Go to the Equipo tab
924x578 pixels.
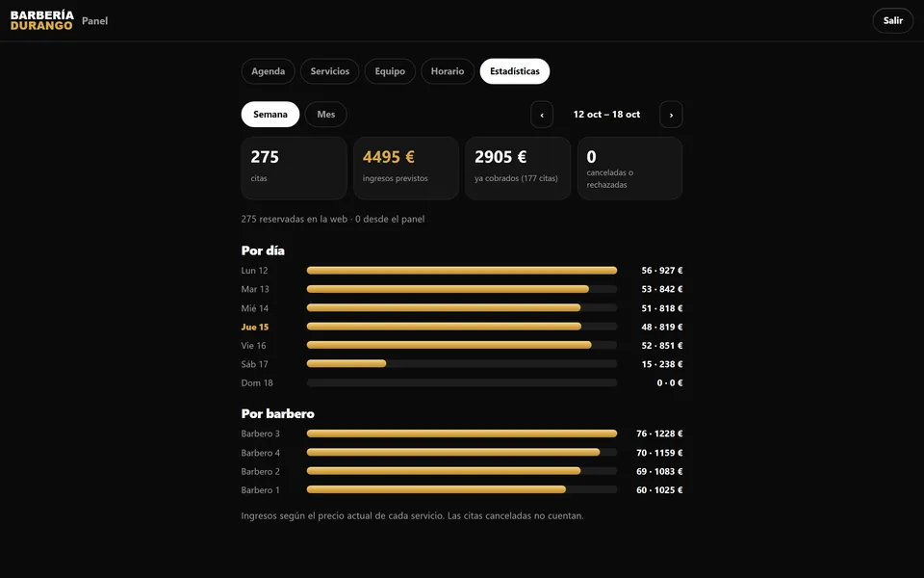(x=390, y=71)
